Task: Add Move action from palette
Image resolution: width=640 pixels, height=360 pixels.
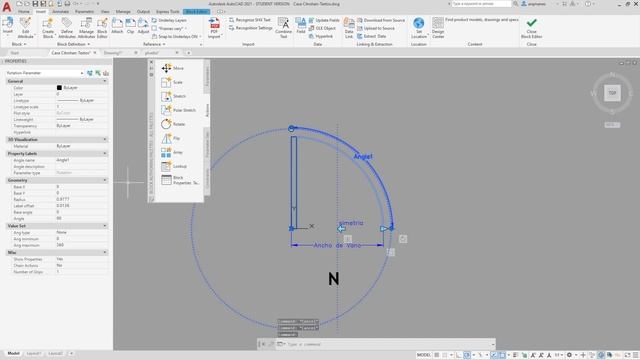Action: (173, 68)
